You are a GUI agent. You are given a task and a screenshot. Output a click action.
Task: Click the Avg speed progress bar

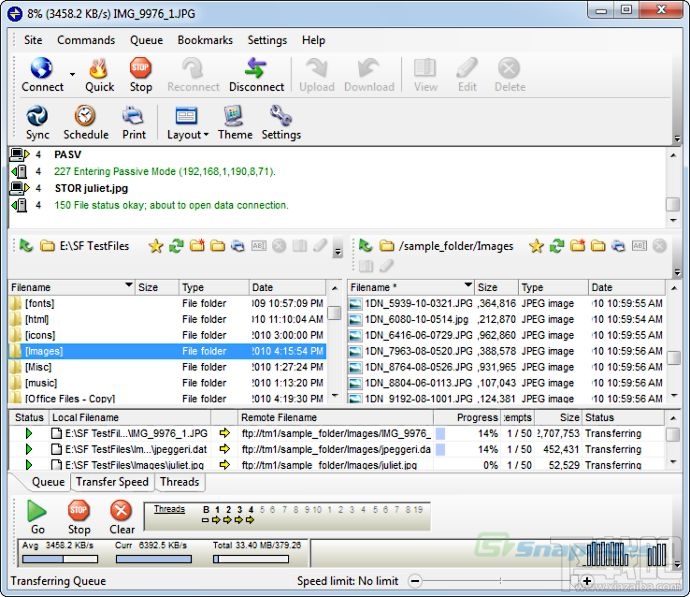pos(60,559)
